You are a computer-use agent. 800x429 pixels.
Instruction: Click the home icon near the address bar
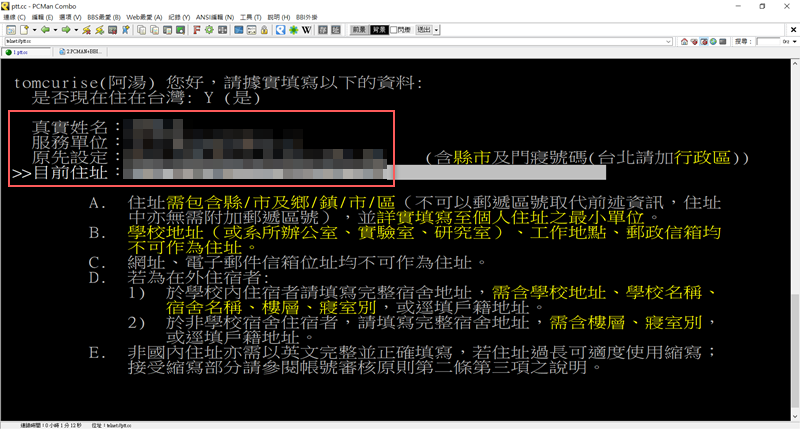tap(684, 41)
